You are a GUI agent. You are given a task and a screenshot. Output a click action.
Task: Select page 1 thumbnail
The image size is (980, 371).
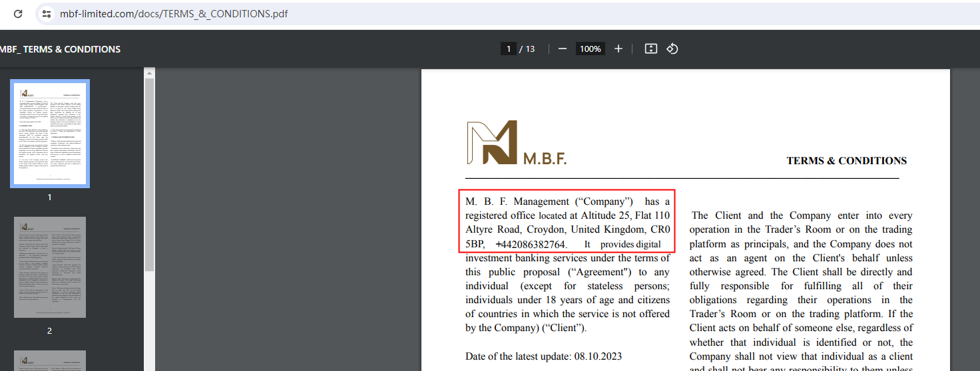50,134
